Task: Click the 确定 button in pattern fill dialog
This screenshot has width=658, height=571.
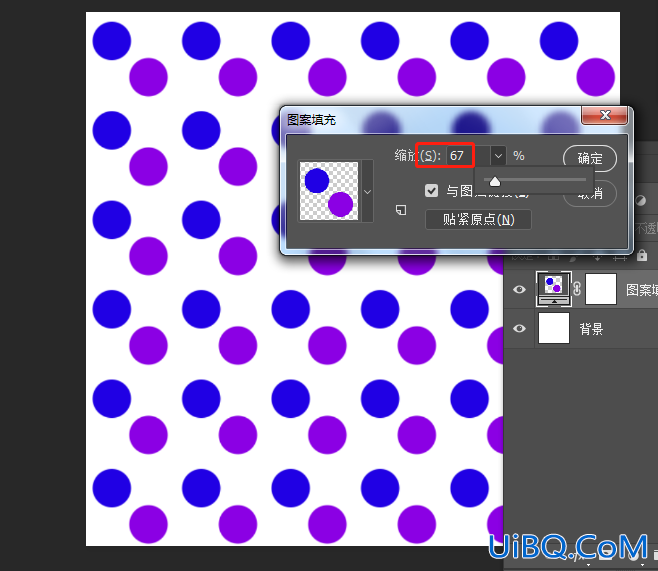Action: [590, 158]
